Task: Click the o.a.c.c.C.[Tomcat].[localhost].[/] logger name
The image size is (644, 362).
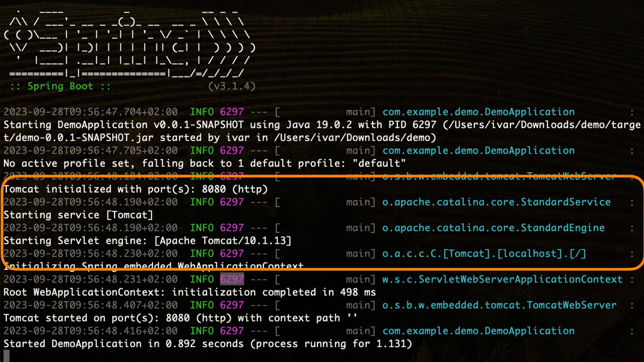Action: tap(484, 254)
